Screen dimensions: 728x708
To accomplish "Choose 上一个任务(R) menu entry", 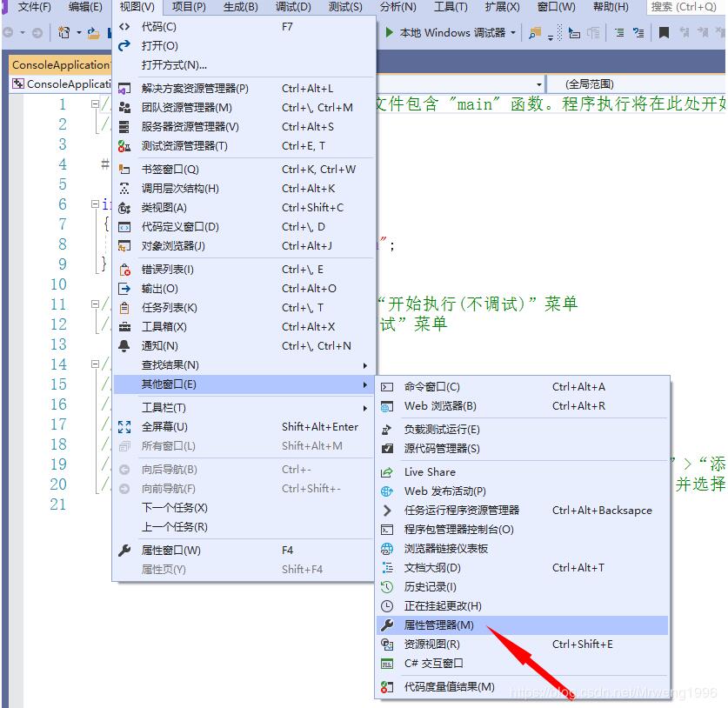I will pos(244,527).
